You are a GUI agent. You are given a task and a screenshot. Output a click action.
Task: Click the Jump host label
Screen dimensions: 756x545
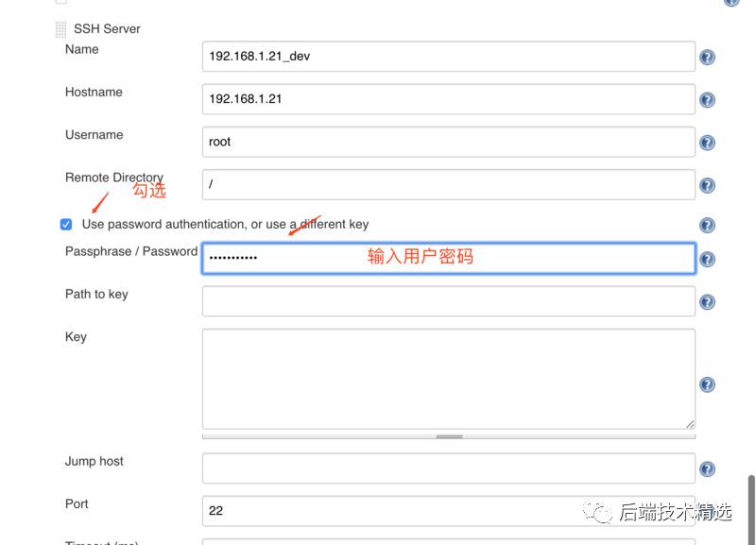point(94,462)
